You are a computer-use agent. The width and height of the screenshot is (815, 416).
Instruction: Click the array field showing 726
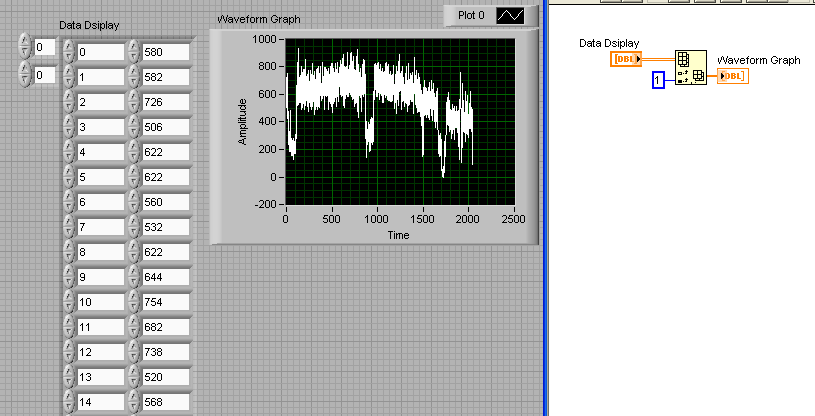[x=166, y=102]
